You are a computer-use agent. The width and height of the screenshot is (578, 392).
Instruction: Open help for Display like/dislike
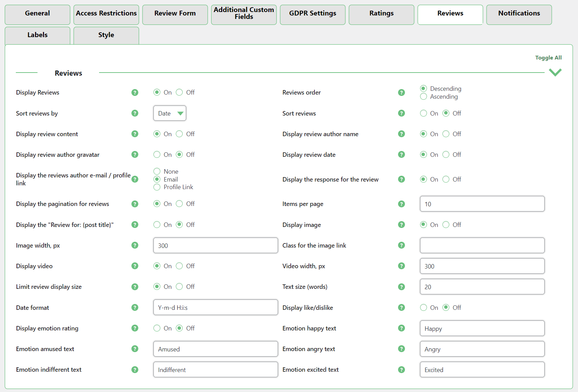401,307
